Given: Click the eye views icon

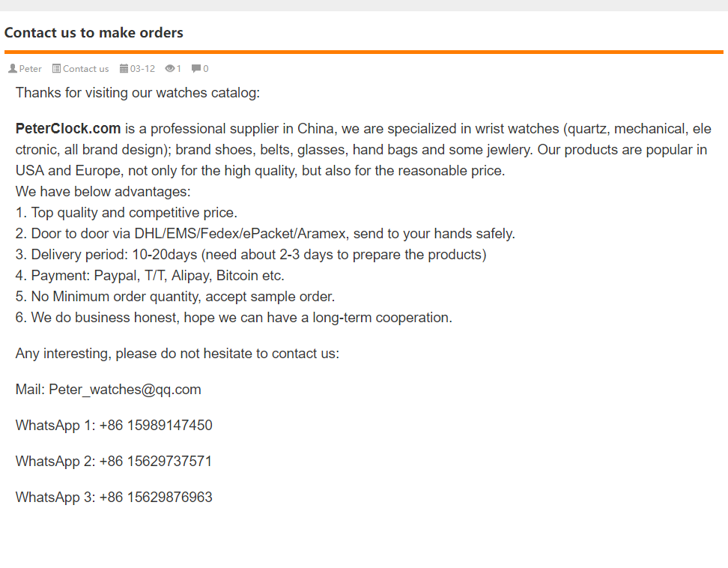Looking at the screenshot, I should [x=170, y=69].
